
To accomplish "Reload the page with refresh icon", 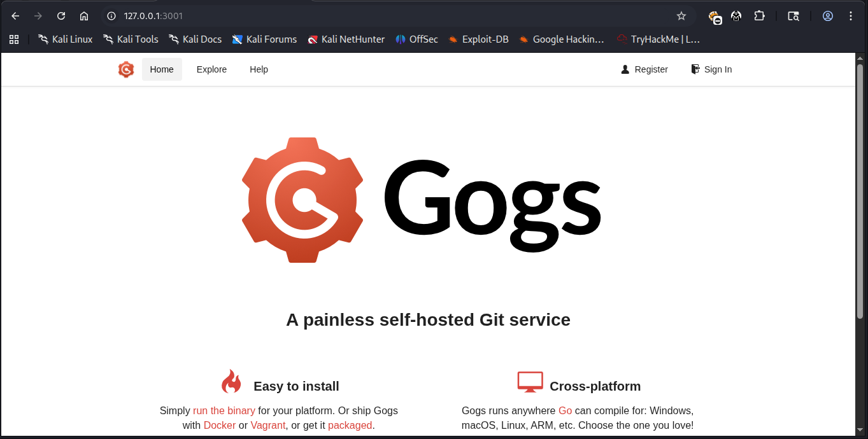I will pos(61,16).
